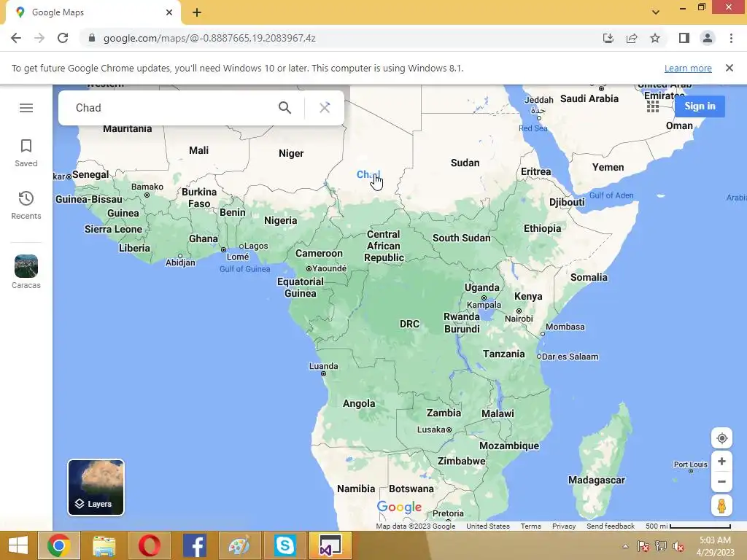Install Google Maps app icon
747x560 pixels.
coord(608,38)
